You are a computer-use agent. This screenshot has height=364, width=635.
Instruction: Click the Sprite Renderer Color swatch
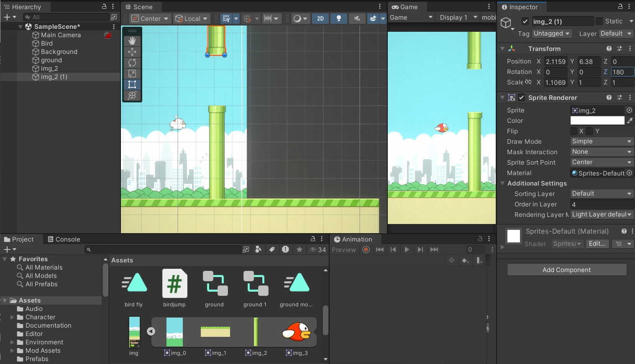point(597,121)
